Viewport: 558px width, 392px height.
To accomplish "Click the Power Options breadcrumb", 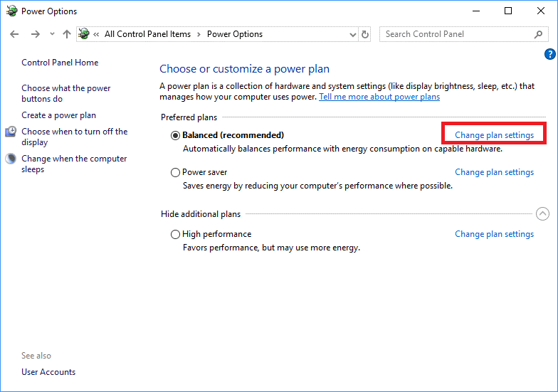I will (235, 34).
